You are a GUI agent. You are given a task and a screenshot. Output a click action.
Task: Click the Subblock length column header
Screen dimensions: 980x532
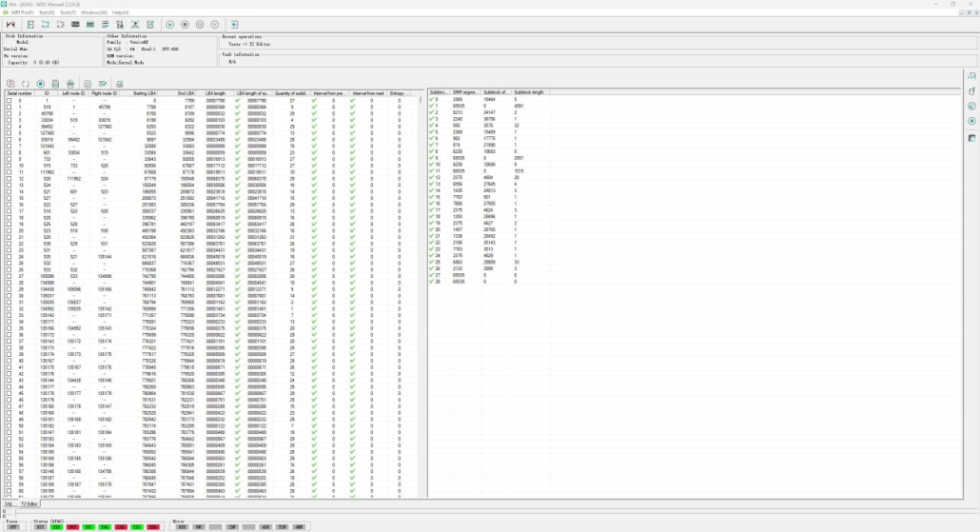pos(528,93)
